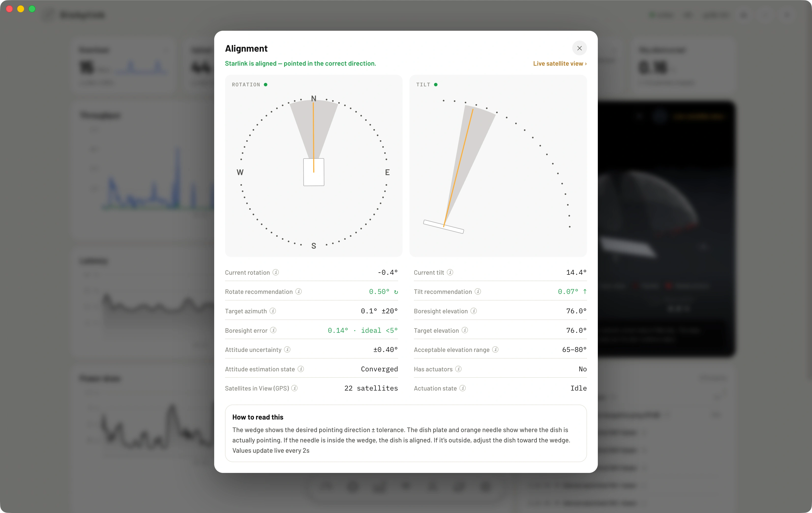Click the 22 satellites value
This screenshot has height=513, width=812.
point(371,388)
